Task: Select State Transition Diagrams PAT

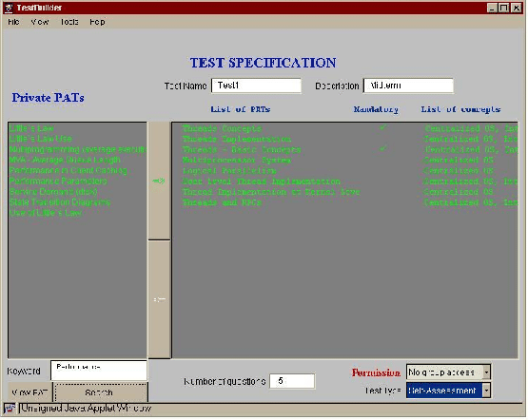Action: 60,202
